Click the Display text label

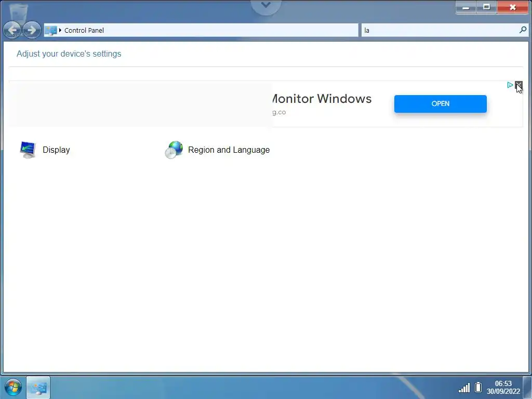[x=56, y=150]
